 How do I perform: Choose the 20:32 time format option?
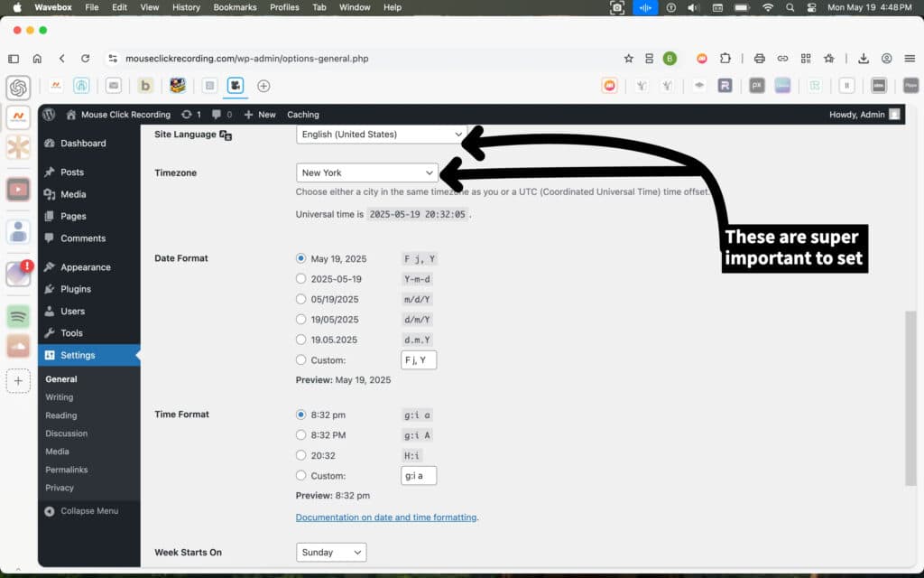pyautogui.click(x=301, y=456)
